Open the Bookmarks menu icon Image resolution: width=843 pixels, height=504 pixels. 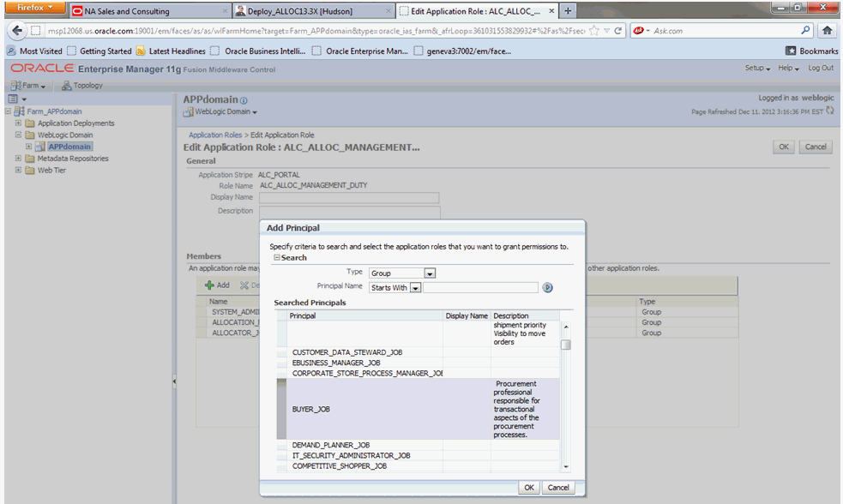coord(791,51)
